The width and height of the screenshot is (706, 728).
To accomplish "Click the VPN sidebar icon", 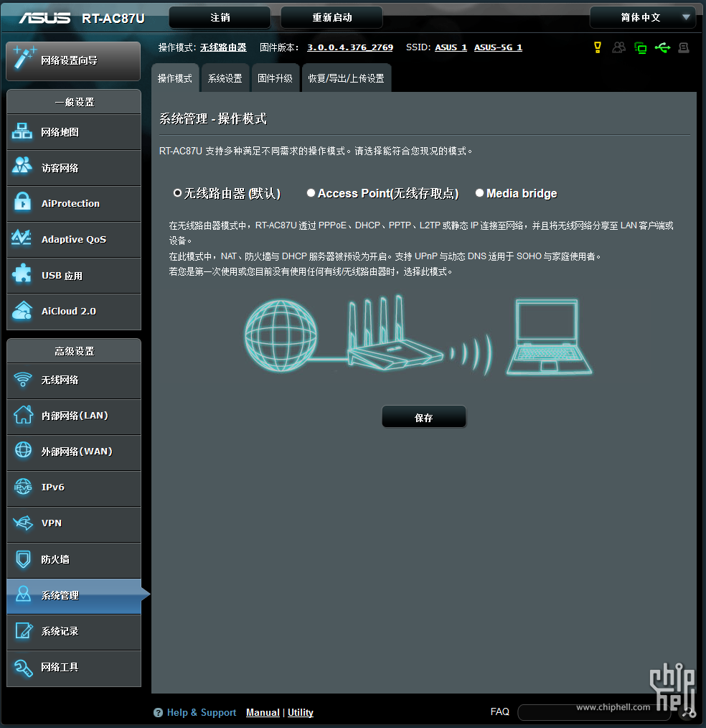I will [23, 523].
